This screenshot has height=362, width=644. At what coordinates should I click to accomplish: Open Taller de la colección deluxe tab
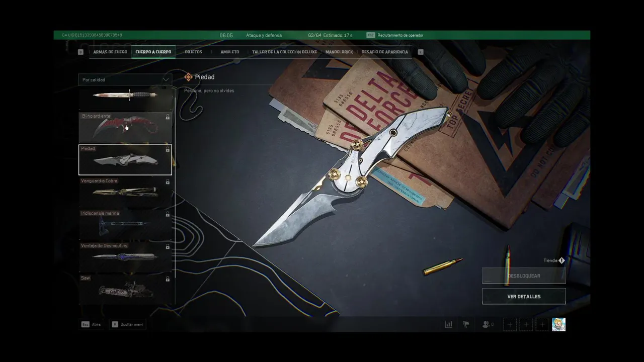[284, 52]
